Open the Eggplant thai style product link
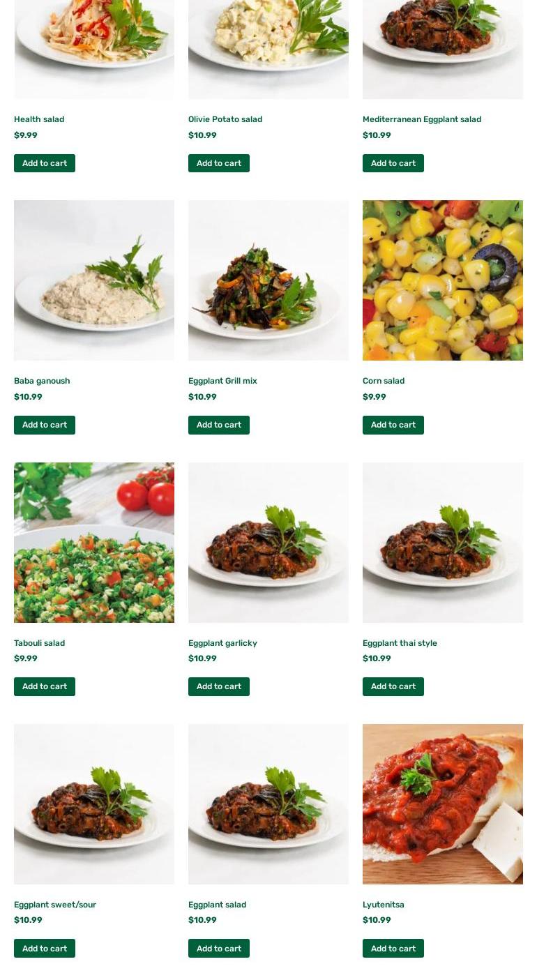This screenshot has width=537, height=980. pos(400,643)
